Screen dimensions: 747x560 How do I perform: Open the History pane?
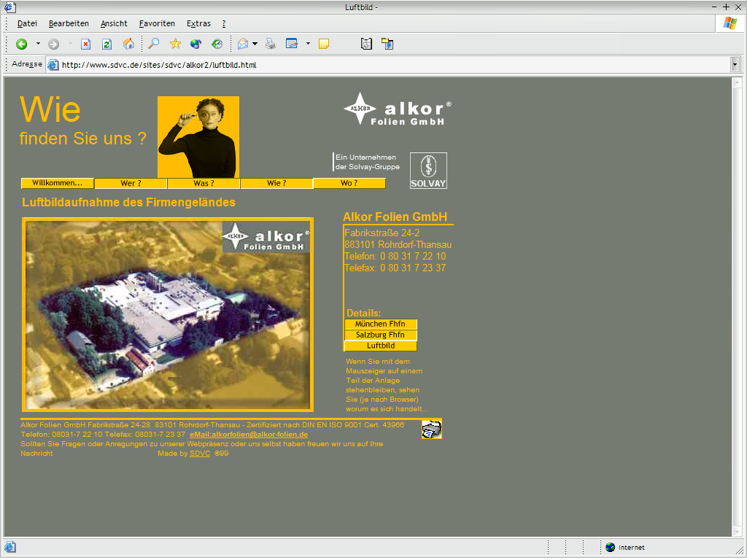coord(217,44)
